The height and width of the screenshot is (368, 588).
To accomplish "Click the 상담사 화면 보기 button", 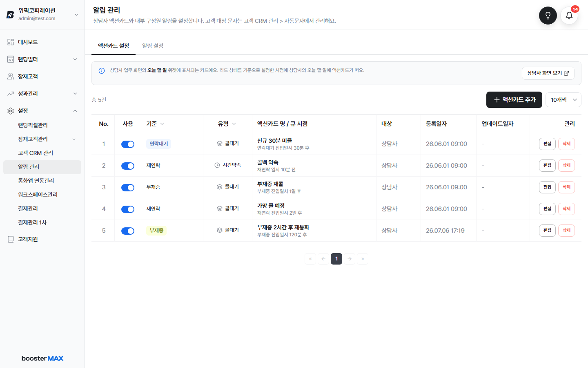I will [548, 73].
